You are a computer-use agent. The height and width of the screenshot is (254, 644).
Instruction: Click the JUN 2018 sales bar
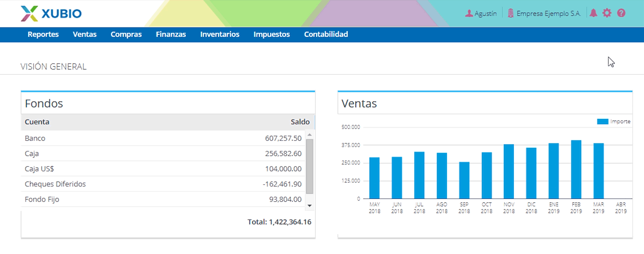pos(397,178)
